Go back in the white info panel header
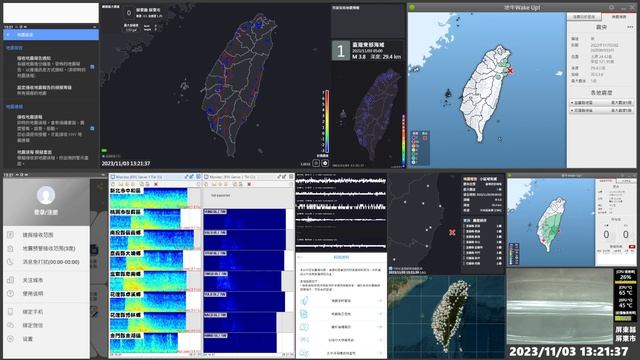This screenshot has height=360, width=640. [300, 258]
